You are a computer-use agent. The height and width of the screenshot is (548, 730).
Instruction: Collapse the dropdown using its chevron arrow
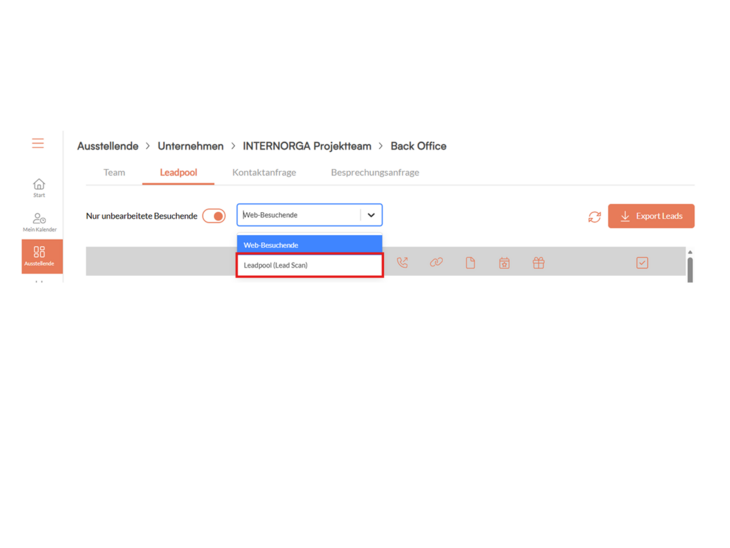click(371, 215)
